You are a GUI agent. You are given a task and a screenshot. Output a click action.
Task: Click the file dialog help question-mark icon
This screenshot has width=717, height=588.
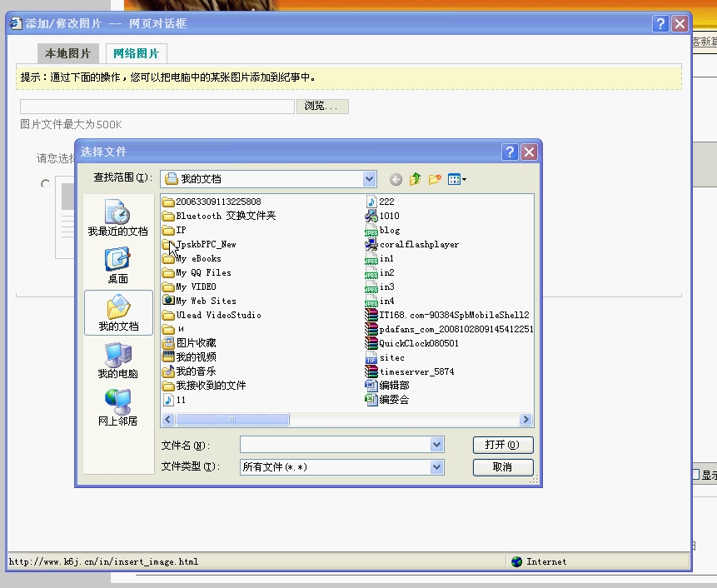[x=510, y=152]
